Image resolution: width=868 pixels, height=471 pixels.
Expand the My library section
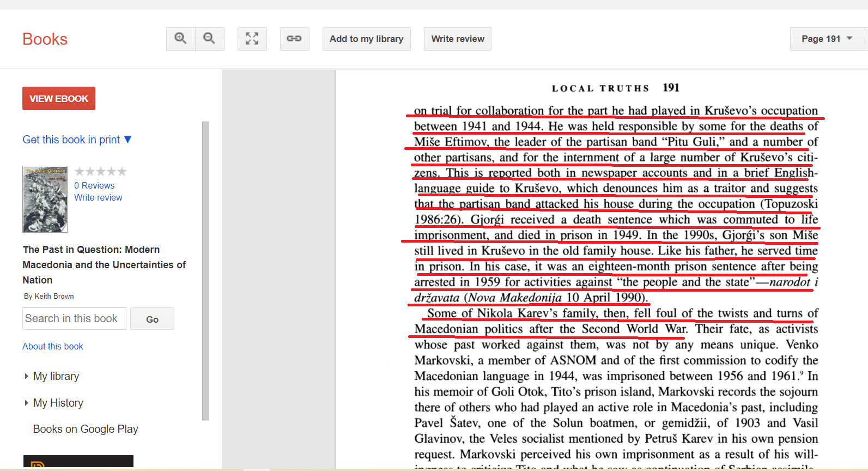[52, 376]
